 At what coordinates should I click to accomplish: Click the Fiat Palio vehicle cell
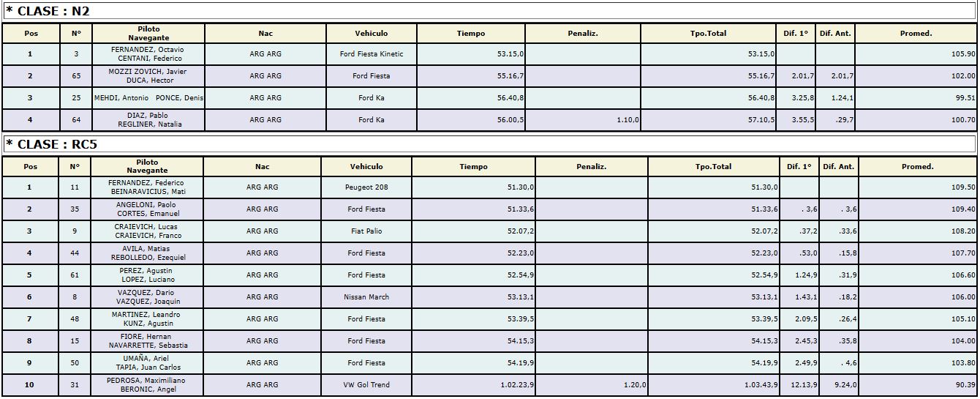(x=366, y=231)
